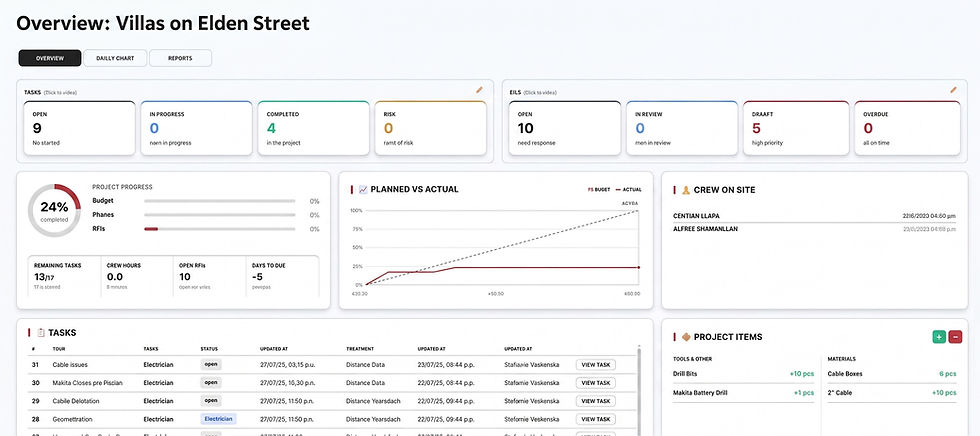Click the crew person icon beside Crew on Site

[686, 190]
